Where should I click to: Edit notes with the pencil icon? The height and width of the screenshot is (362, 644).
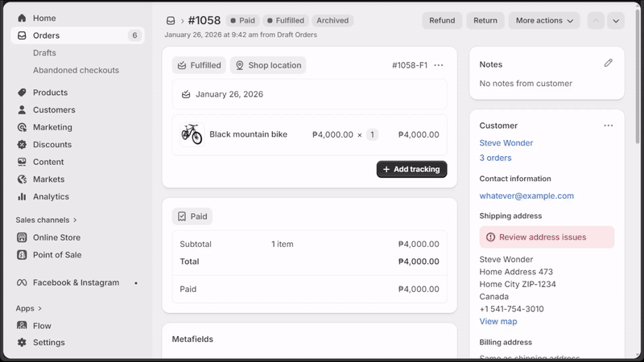pyautogui.click(x=609, y=63)
